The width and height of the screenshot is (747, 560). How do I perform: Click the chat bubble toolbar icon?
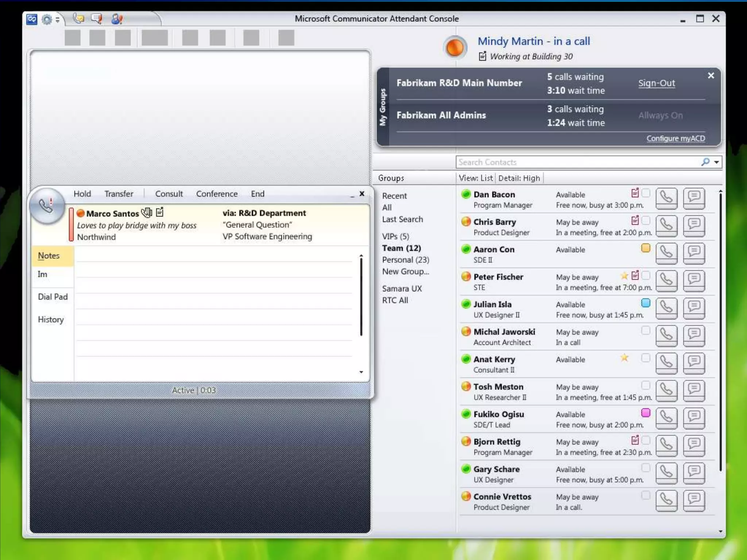[x=97, y=18]
